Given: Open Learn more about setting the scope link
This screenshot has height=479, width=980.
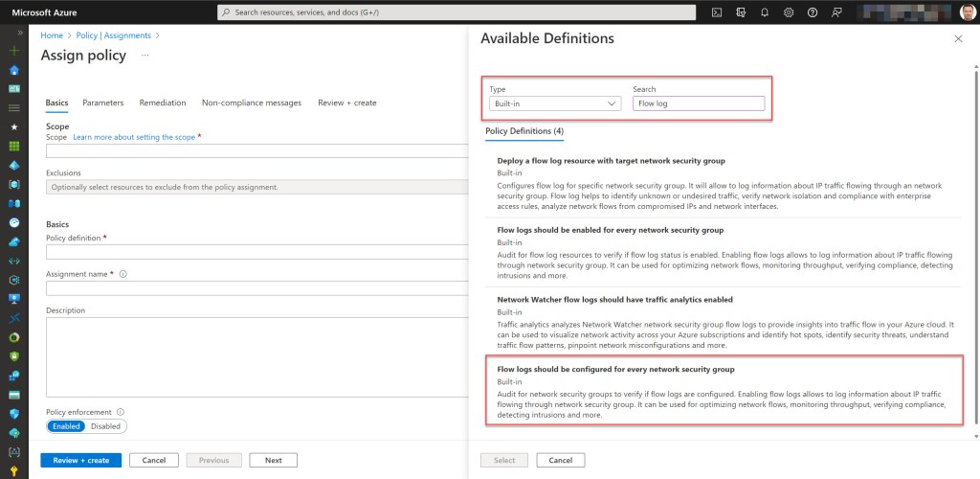Looking at the screenshot, I should pos(134,137).
